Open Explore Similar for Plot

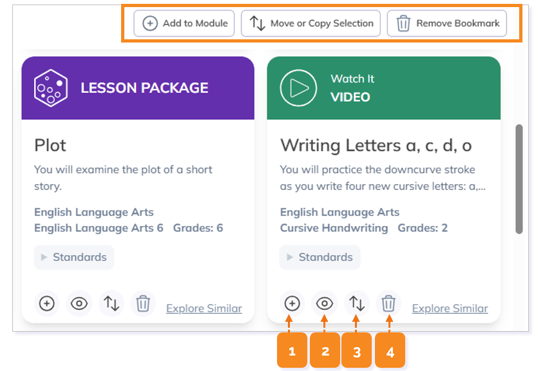[x=204, y=308]
